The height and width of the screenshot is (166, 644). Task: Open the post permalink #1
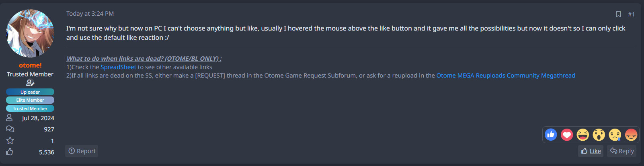[x=631, y=14]
